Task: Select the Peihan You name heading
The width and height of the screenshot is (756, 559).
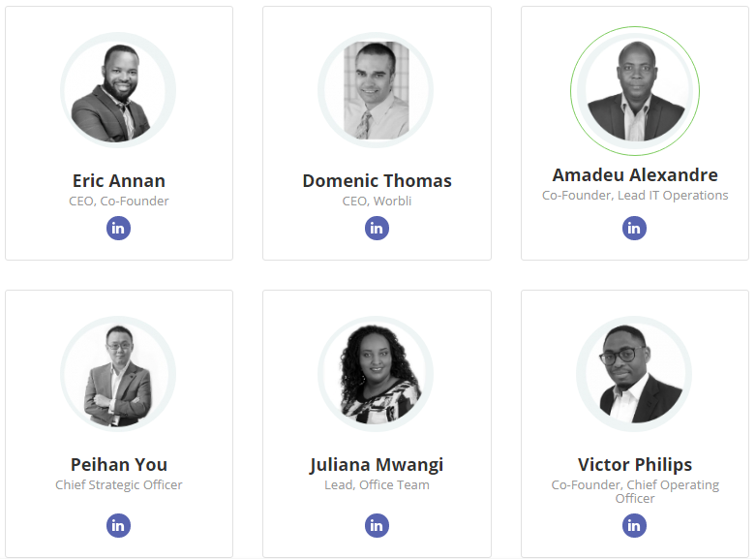Action: (x=118, y=465)
